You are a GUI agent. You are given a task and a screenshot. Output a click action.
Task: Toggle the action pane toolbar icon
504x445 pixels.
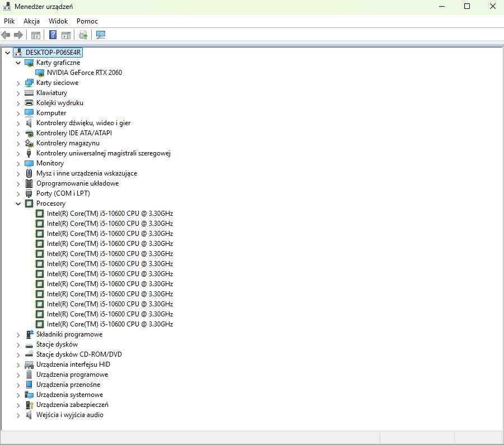coord(66,35)
